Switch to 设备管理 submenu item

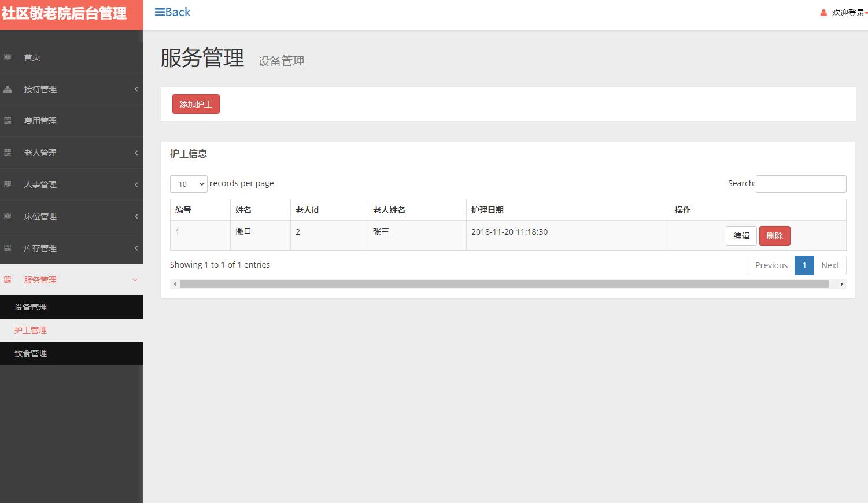[30, 306]
